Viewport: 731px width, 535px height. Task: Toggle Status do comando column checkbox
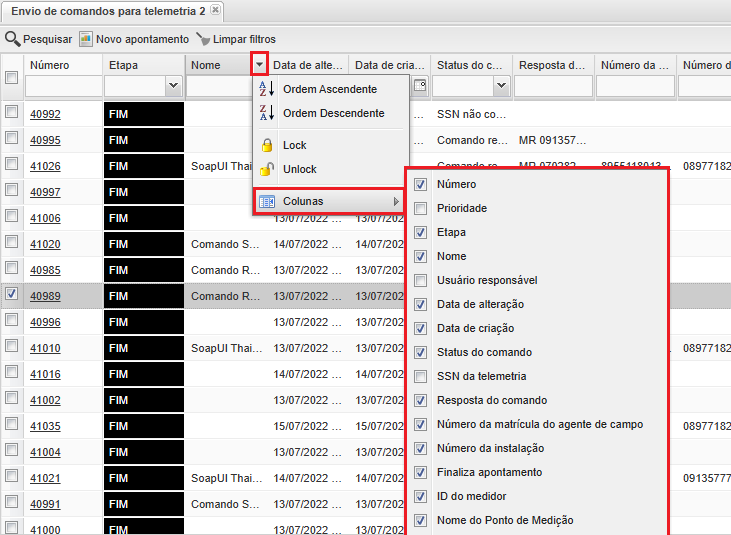[x=421, y=352]
